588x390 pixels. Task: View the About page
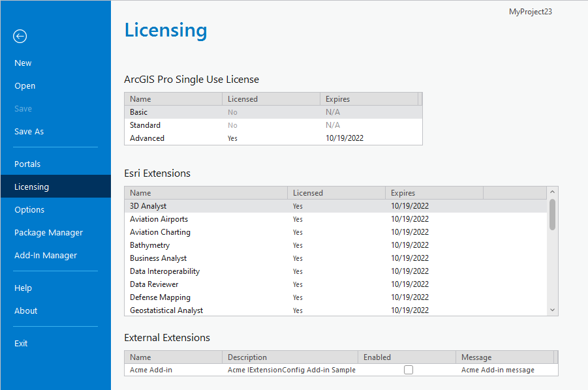pos(25,310)
